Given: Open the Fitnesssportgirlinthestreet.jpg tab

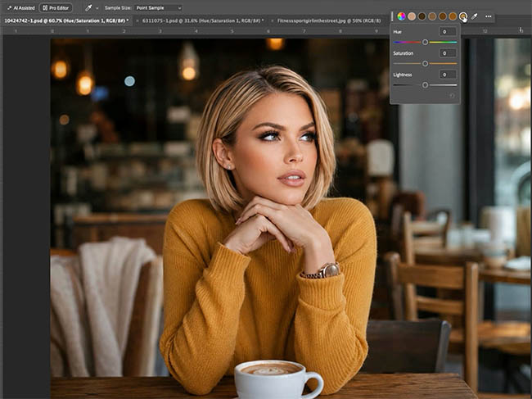Looking at the screenshot, I should pyautogui.click(x=329, y=20).
